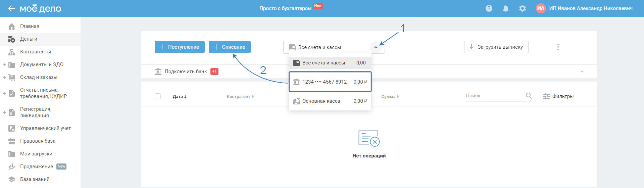This screenshot has width=644, height=188.
Task: Expand Отчеты, письма, требования plus sign
Action: 4,93
